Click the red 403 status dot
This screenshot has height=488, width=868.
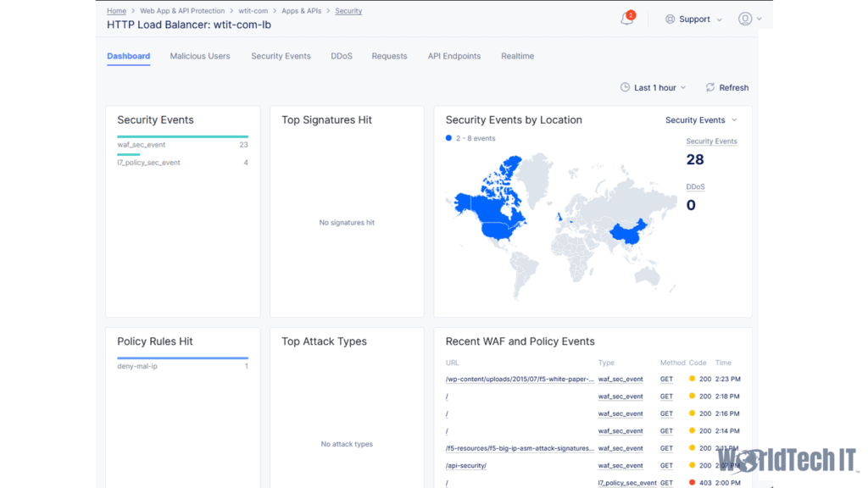(x=693, y=483)
